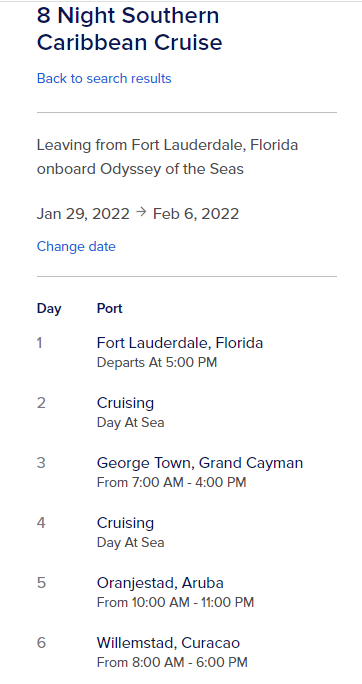
Task: Select the 8 Night Southern Caribbean Cruise heading
Action: click(130, 29)
